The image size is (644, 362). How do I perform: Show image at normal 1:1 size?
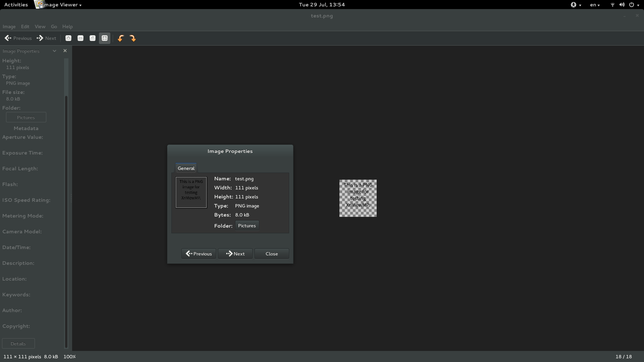(93, 38)
